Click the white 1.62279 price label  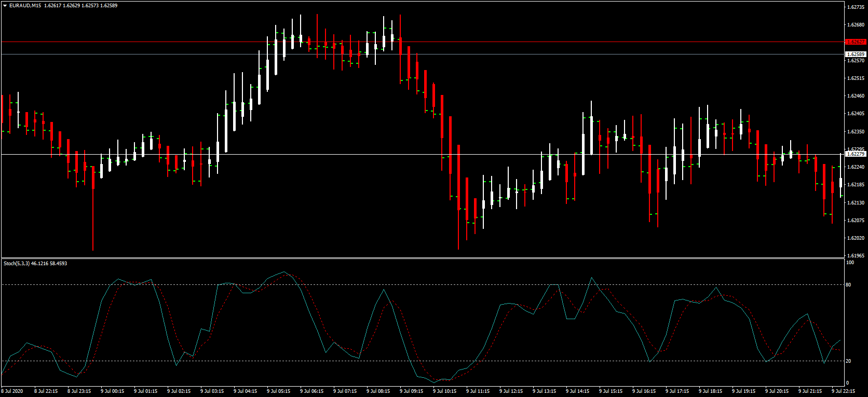click(x=856, y=154)
